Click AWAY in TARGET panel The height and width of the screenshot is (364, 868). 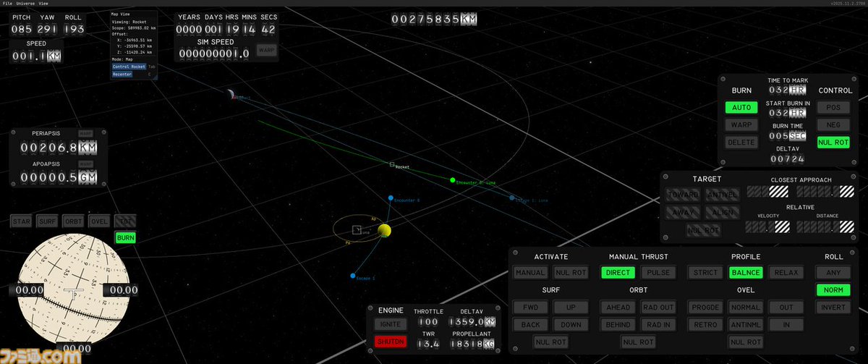point(683,213)
